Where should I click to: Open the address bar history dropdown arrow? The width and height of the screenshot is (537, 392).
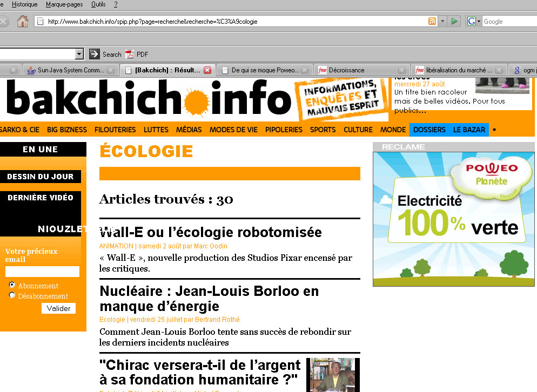click(442, 21)
